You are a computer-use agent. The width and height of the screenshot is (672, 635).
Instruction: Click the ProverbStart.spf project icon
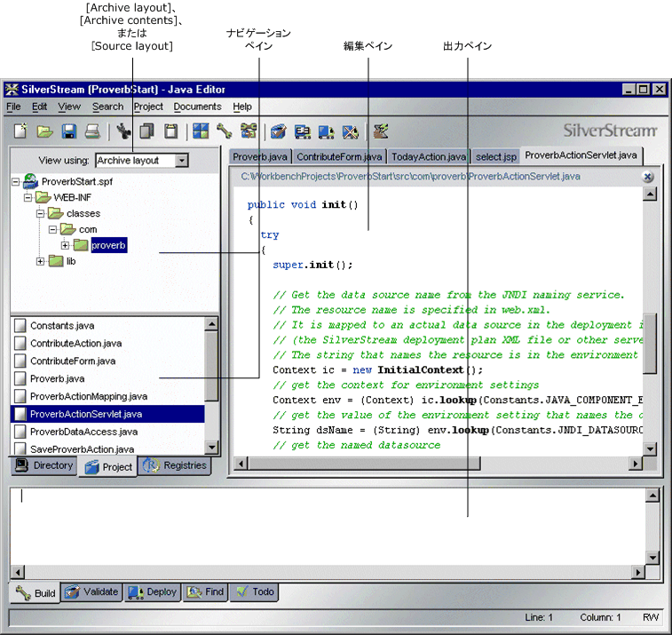pyautogui.click(x=31, y=181)
